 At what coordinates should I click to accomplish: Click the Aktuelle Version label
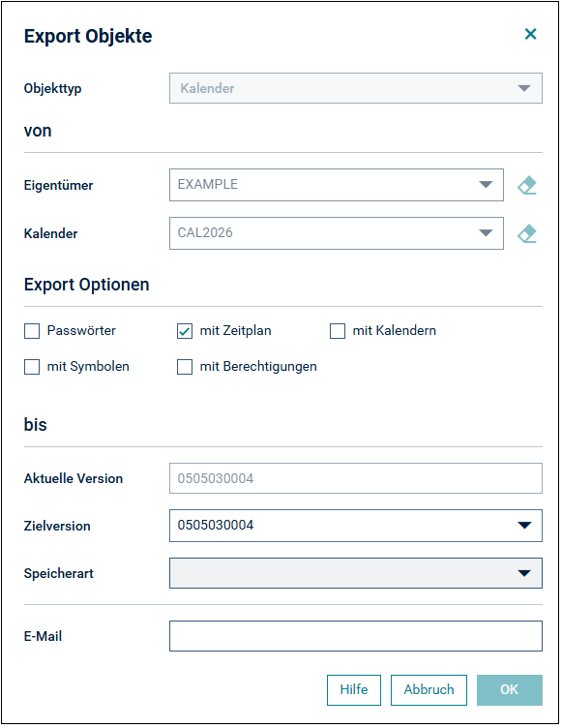[x=74, y=478]
